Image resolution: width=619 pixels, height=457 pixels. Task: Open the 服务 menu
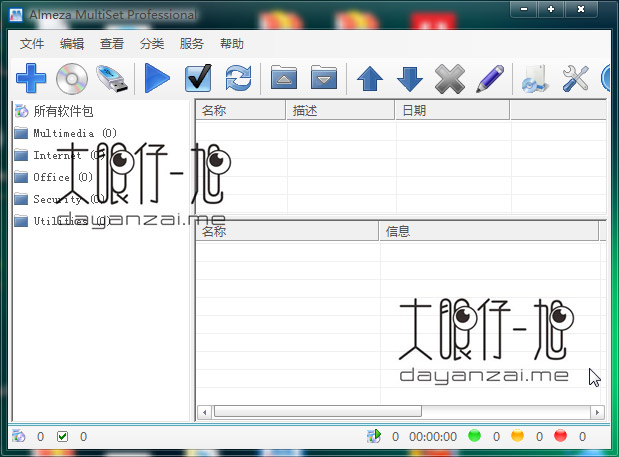pos(192,44)
